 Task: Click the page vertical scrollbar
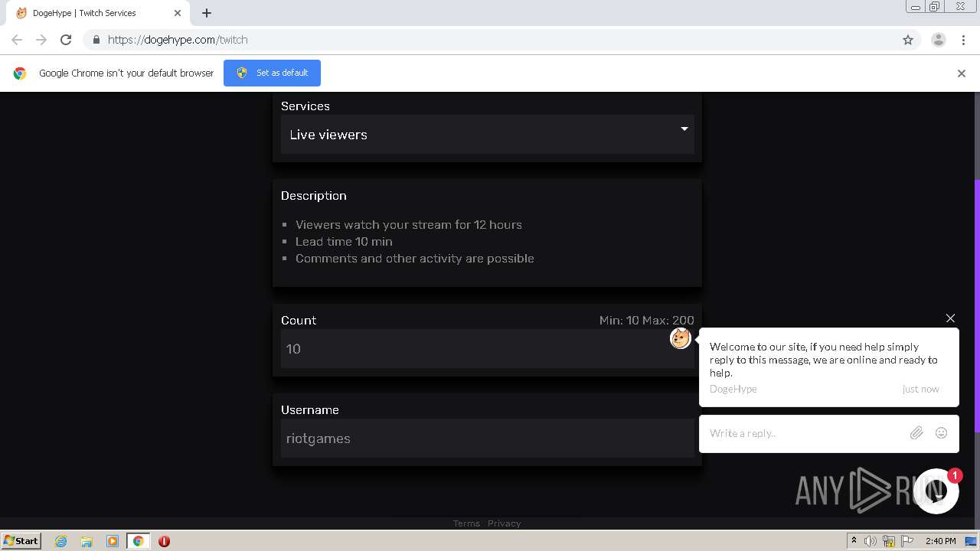(976, 306)
